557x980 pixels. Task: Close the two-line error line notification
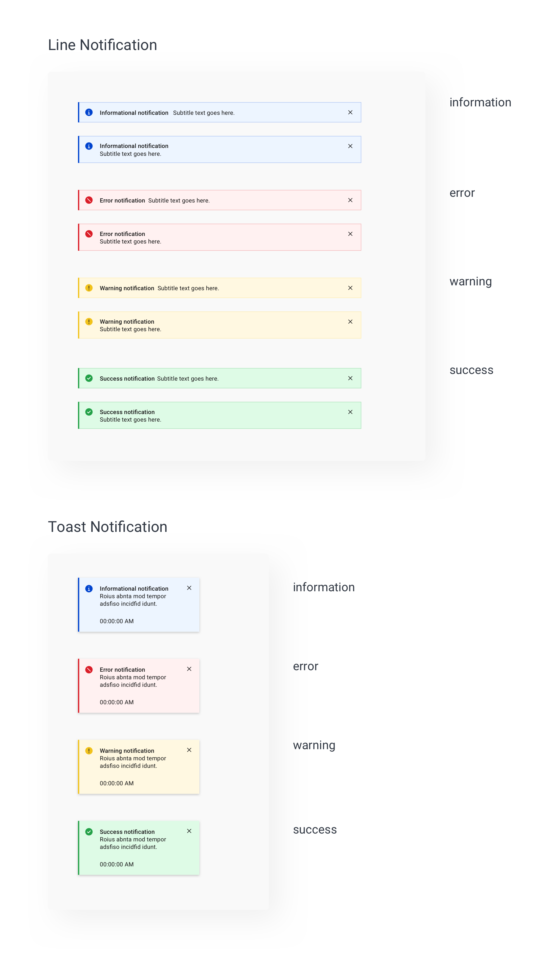pyautogui.click(x=350, y=234)
